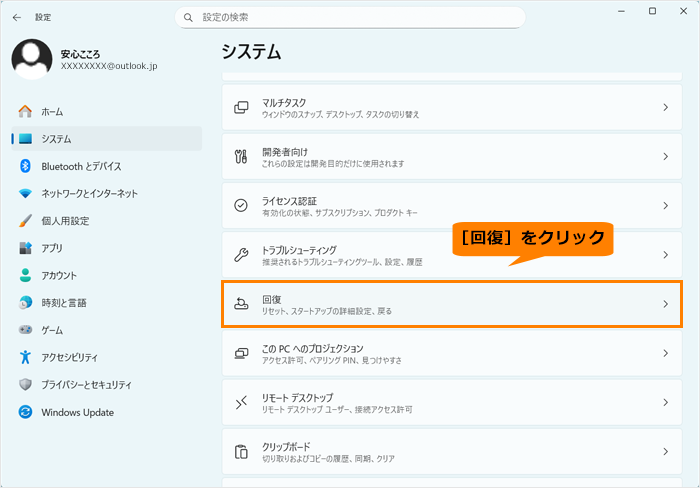
Task: Click the トラブルシューティング wrench icon
Action: click(241, 255)
